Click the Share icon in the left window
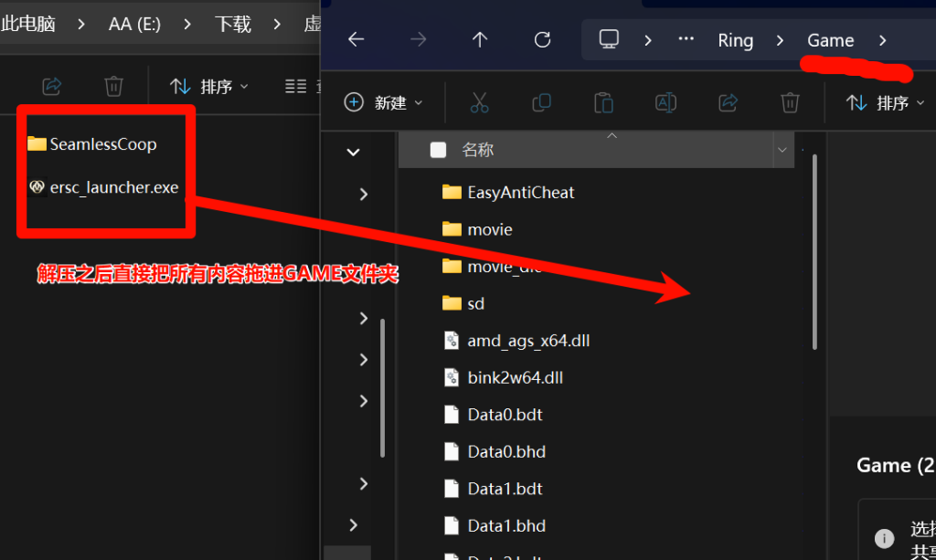Image resolution: width=936 pixels, height=560 pixels. (x=52, y=87)
